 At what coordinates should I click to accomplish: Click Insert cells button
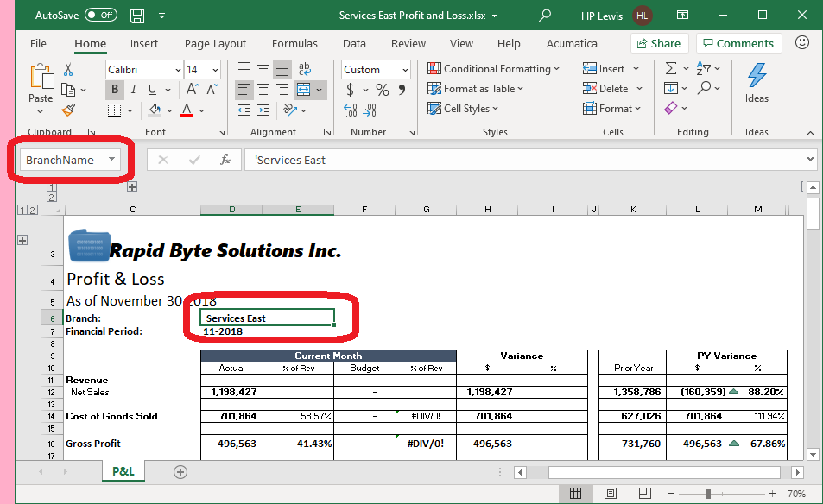(605, 69)
